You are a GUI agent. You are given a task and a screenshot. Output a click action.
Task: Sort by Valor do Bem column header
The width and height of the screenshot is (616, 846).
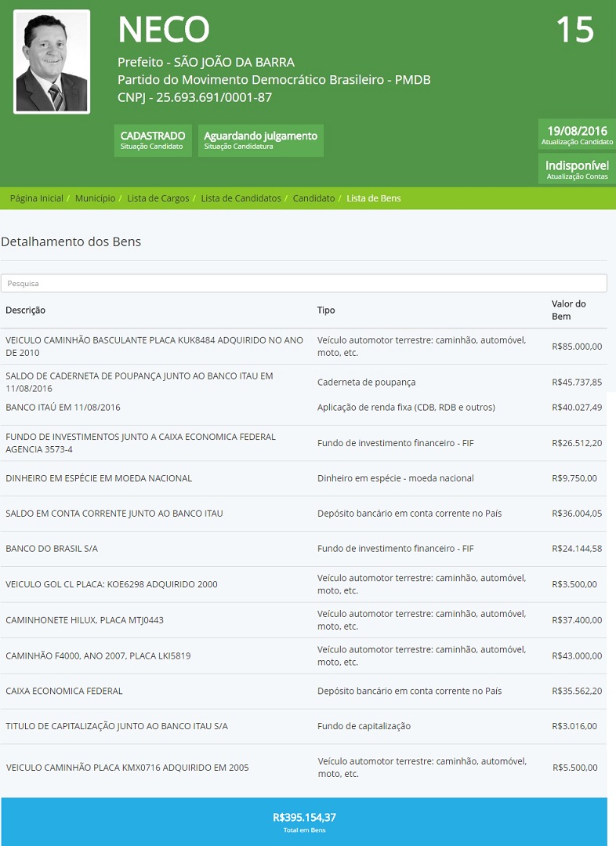(x=568, y=310)
